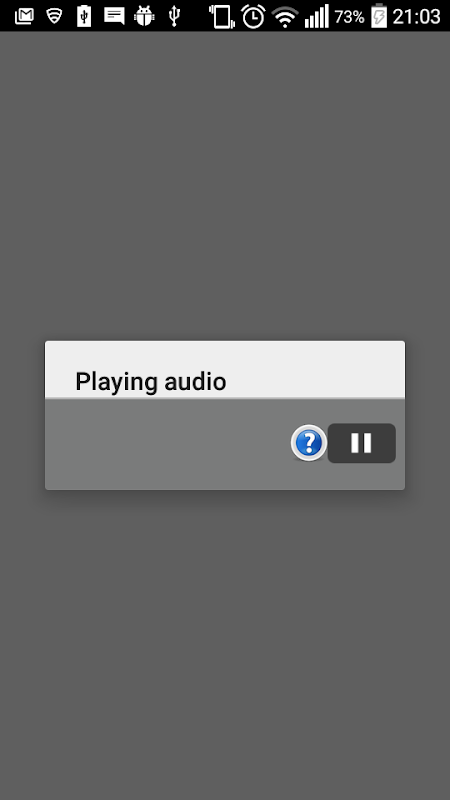Tap the Wi-Fi signal status icon
This screenshot has width=450, height=800.
click(285, 17)
